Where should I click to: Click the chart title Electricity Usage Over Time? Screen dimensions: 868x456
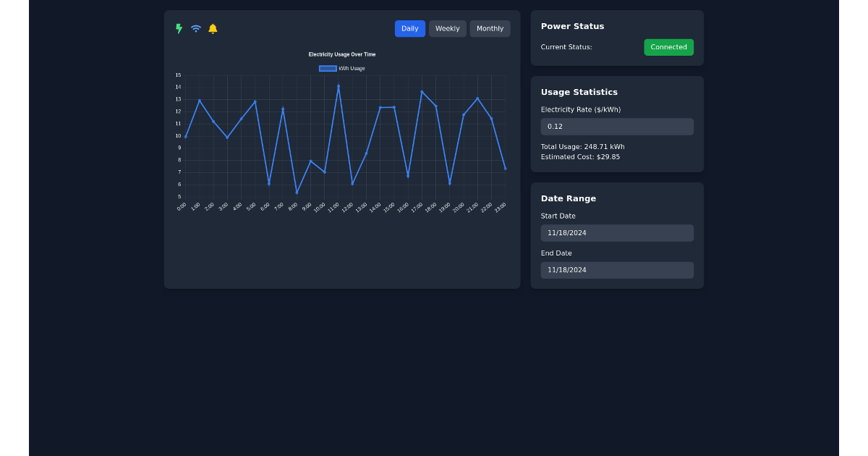pos(342,54)
